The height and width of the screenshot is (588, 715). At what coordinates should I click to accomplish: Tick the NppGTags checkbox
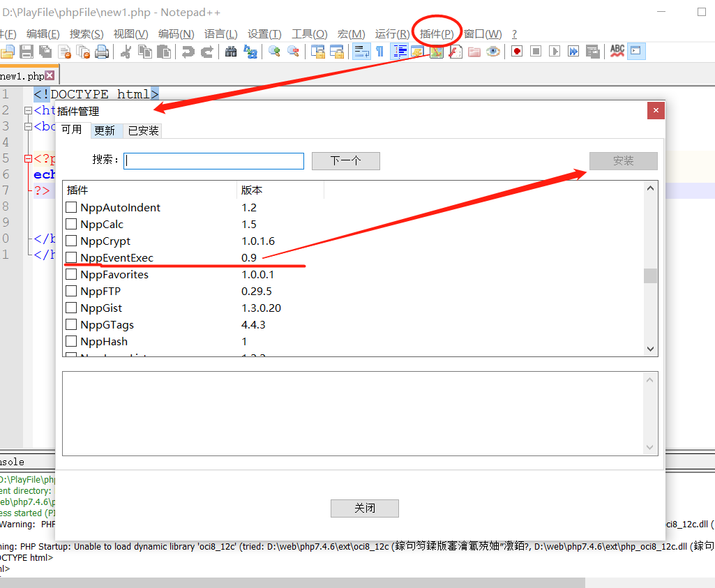[71, 324]
